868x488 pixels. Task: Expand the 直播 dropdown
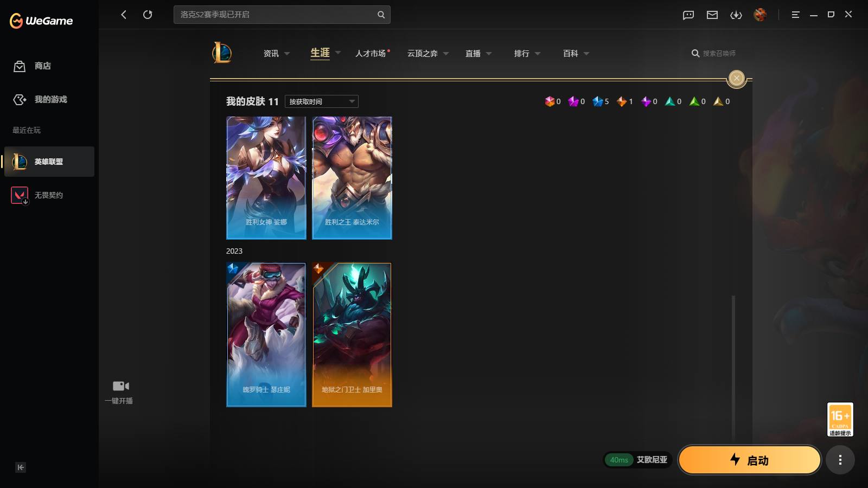coord(489,54)
